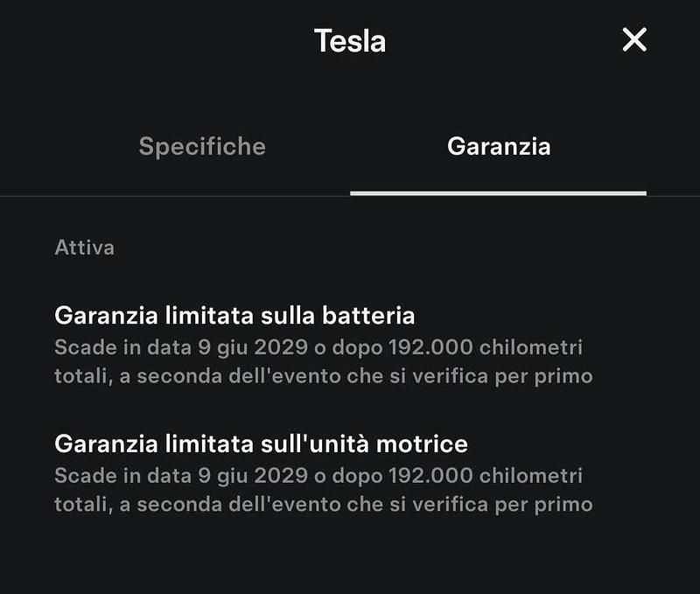Click "9 giu 2029" under unità motrice warranty
This screenshot has width=700, height=594.
(x=252, y=477)
